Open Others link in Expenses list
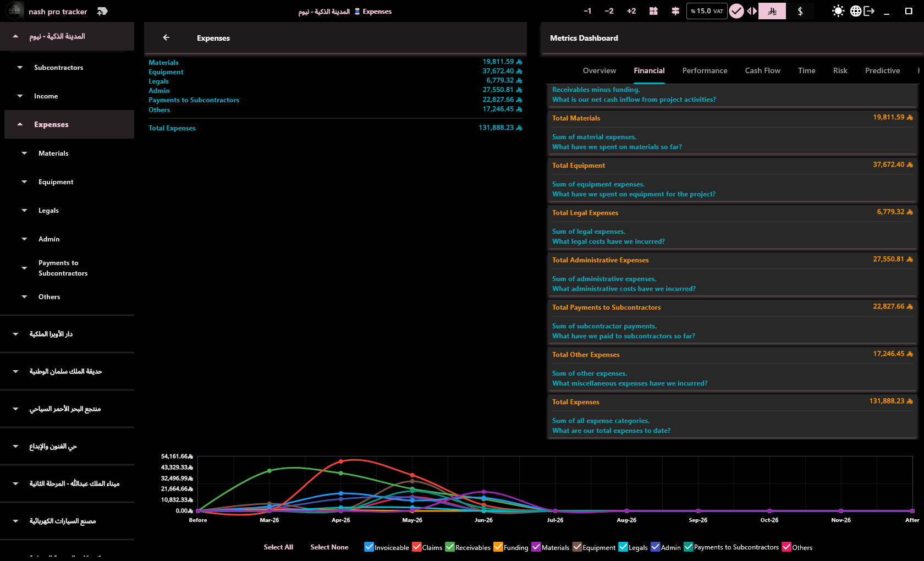Image resolution: width=924 pixels, height=561 pixels. coord(159,110)
